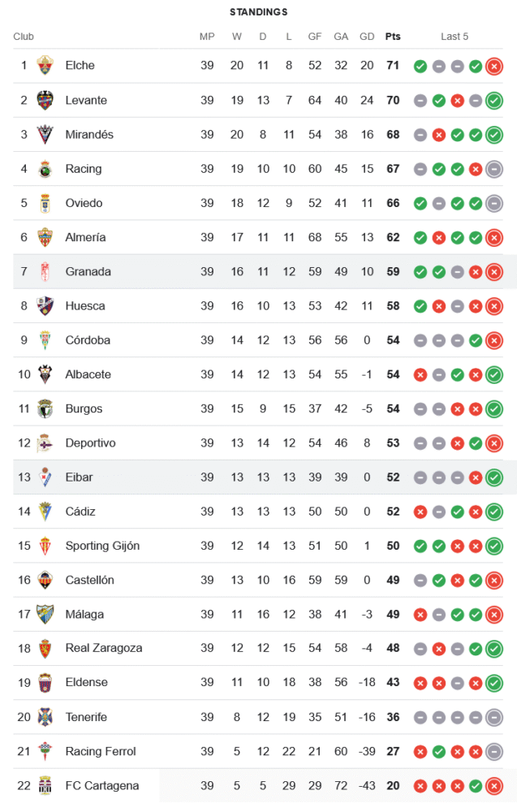
Task: Click the Málaga club crest icon
Action: pos(45,614)
